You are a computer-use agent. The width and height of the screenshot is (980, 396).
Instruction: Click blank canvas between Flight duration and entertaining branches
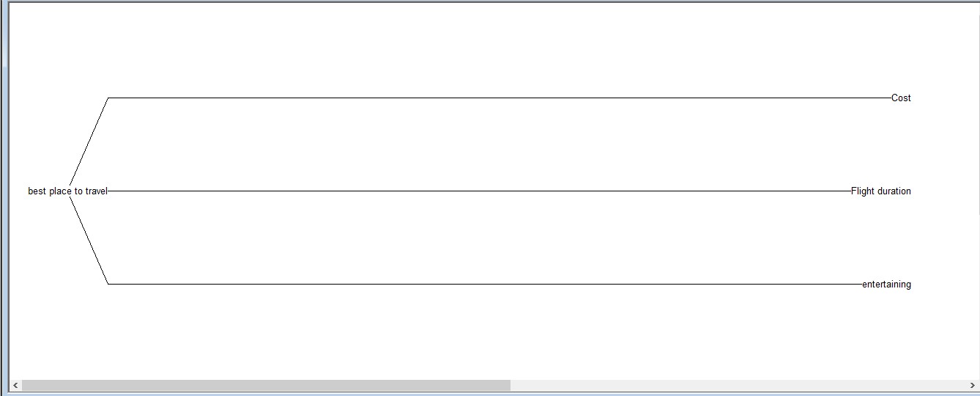[498, 238]
